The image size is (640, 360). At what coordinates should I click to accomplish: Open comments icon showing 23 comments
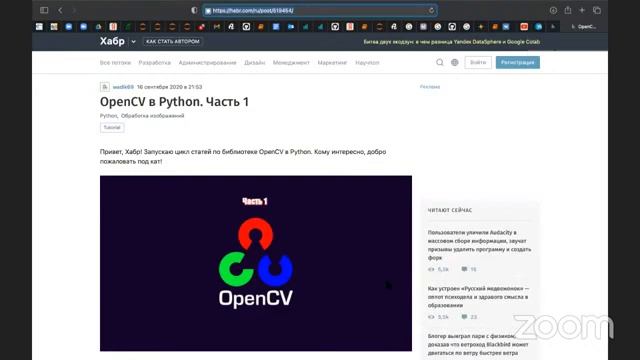464,317
